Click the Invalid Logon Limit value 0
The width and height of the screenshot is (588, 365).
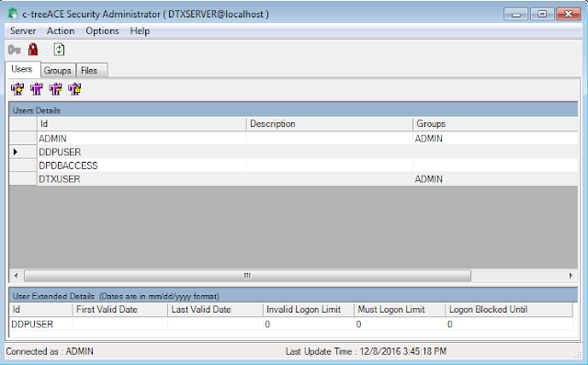(309, 325)
